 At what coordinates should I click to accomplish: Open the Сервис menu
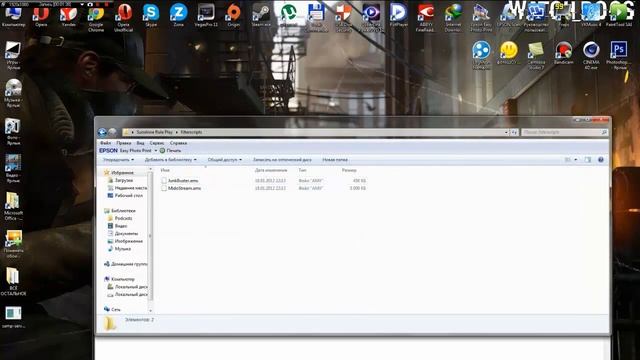click(157, 143)
